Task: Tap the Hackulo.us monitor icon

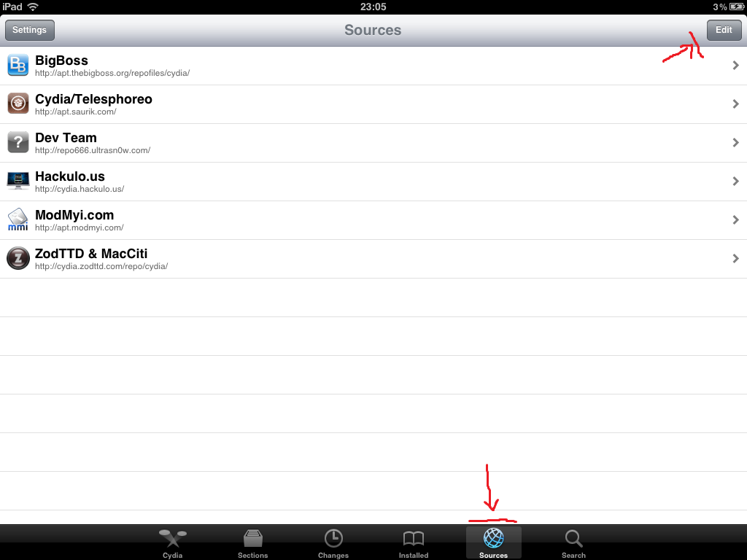Action: point(18,181)
